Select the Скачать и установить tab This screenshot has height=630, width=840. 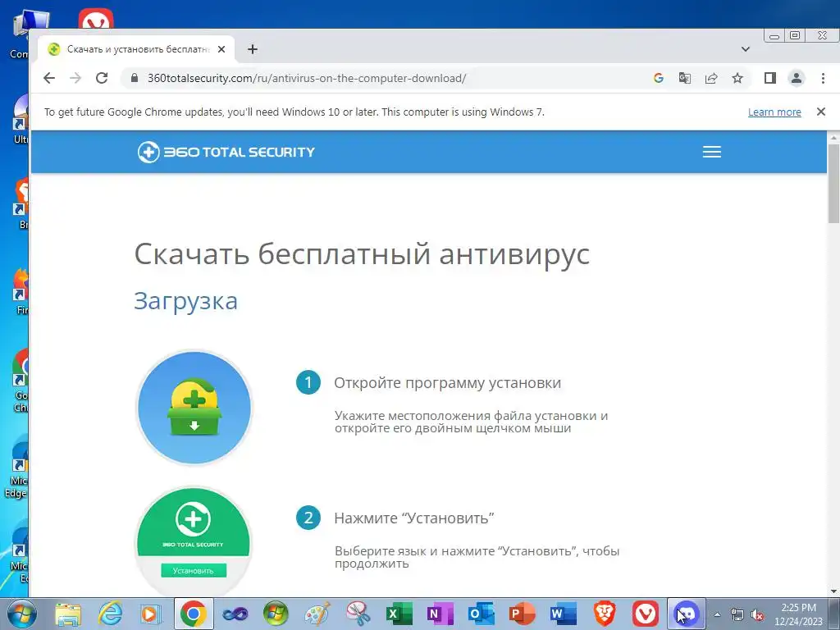click(137, 49)
